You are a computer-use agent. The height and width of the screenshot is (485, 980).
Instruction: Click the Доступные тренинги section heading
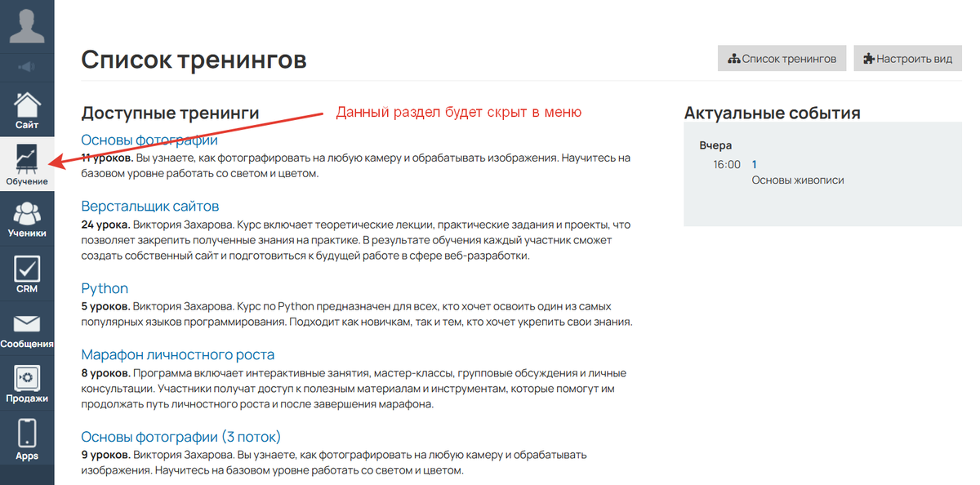pos(170,113)
